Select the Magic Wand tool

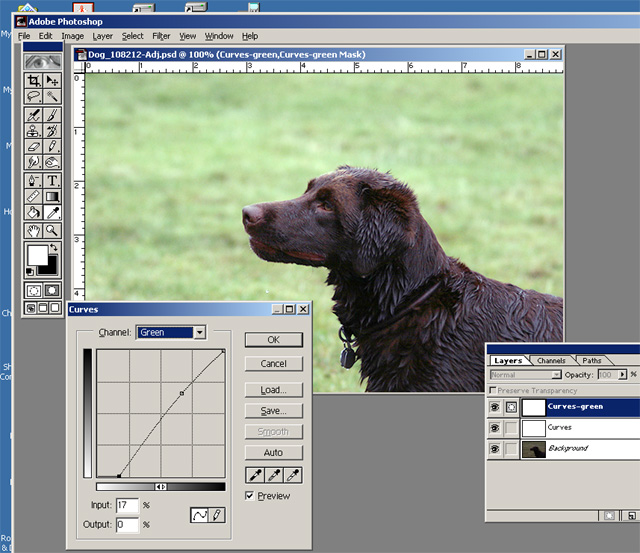pos(52,97)
